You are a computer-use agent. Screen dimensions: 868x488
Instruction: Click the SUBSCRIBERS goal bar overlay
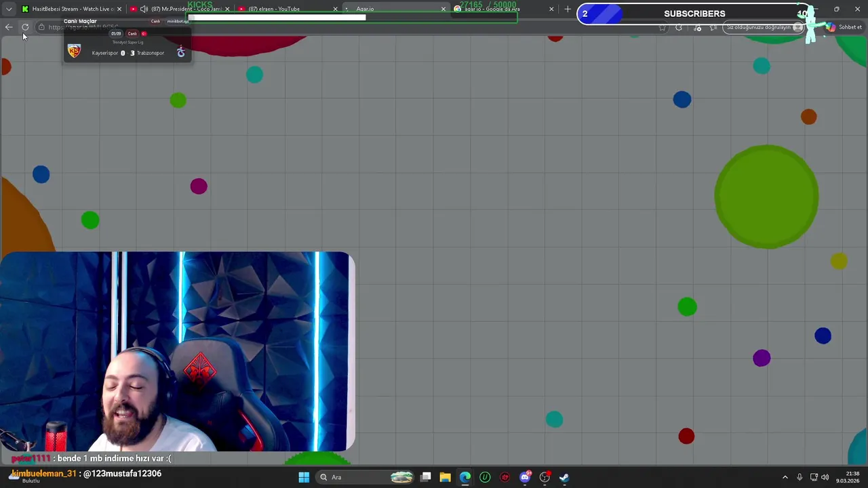(x=695, y=14)
